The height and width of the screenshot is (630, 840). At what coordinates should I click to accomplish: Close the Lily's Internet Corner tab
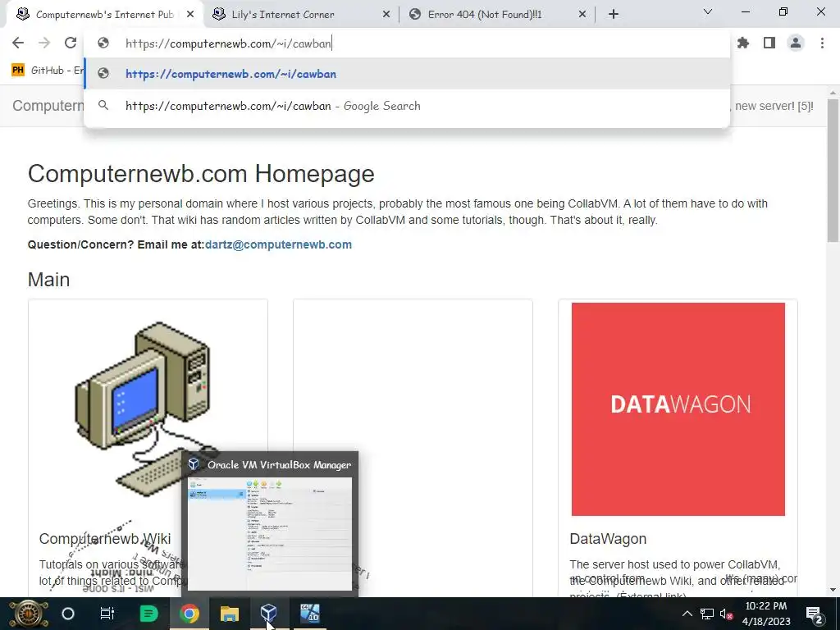tap(386, 15)
